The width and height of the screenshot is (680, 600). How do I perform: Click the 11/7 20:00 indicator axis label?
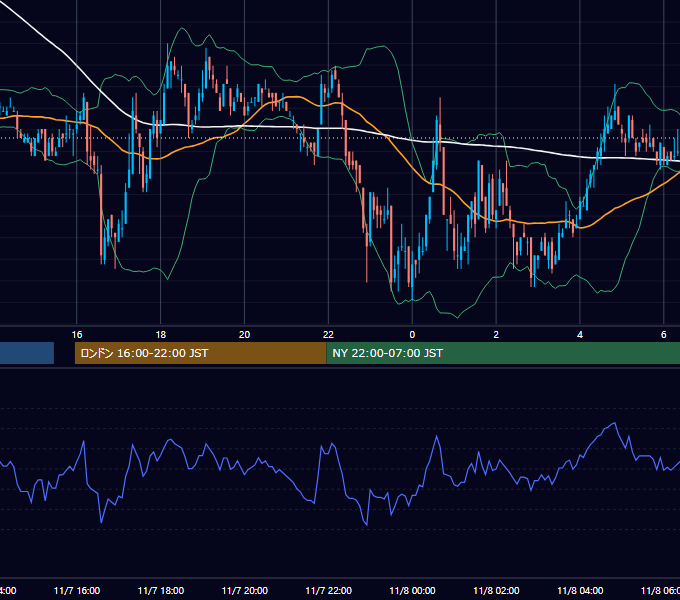pos(245,590)
